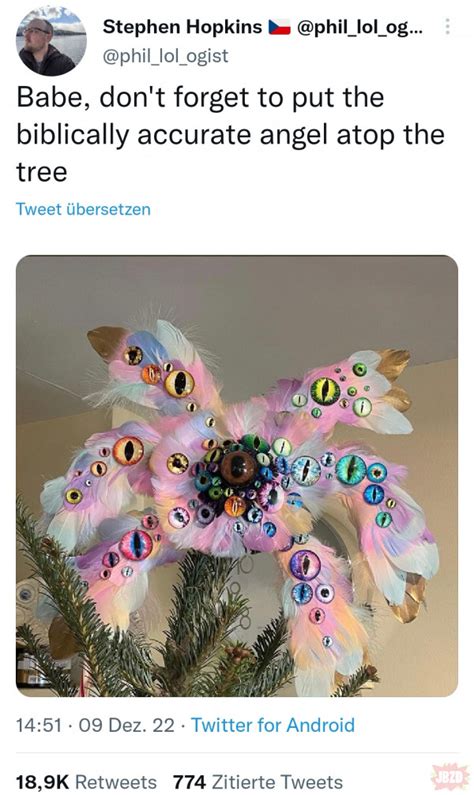Click the tweet text about biblically accurate angel

pos(231,134)
